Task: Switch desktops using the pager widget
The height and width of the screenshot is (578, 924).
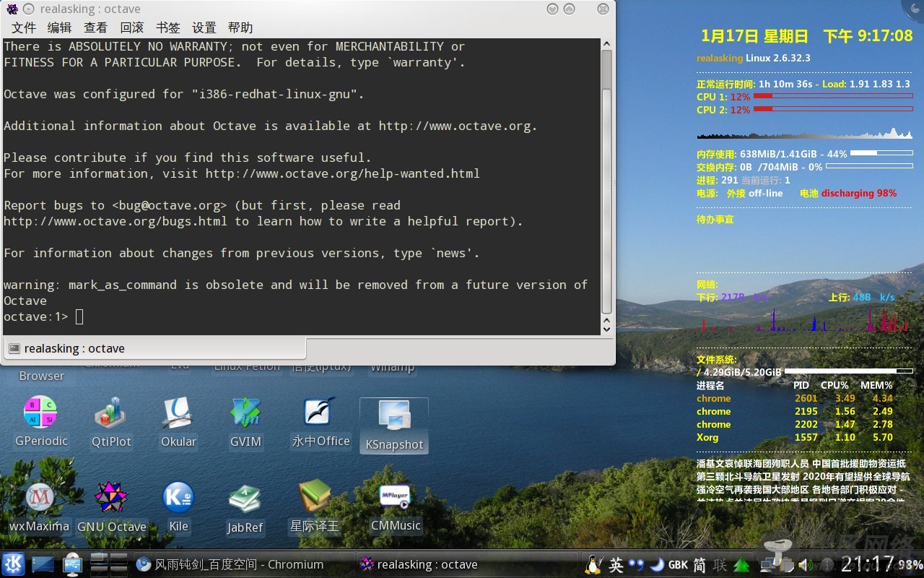Action: click(x=109, y=564)
